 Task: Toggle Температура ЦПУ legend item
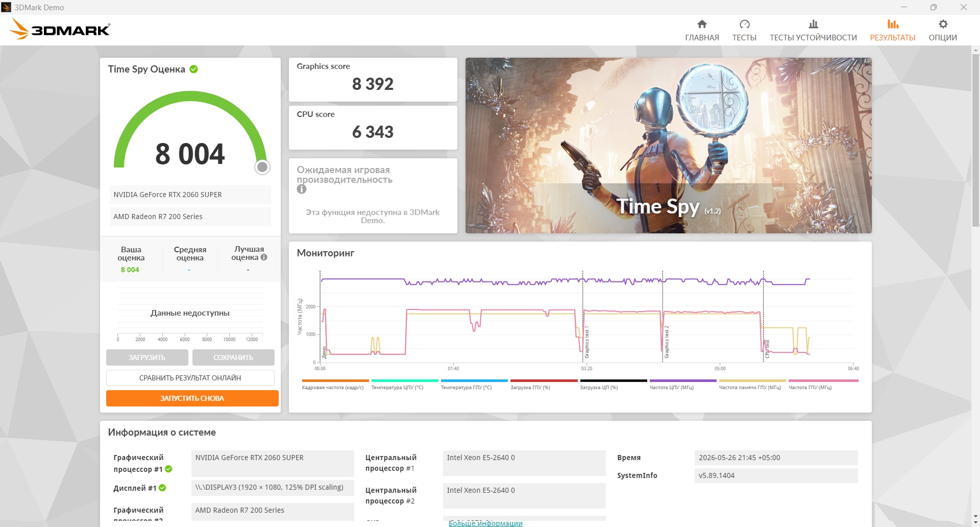click(404, 385)
